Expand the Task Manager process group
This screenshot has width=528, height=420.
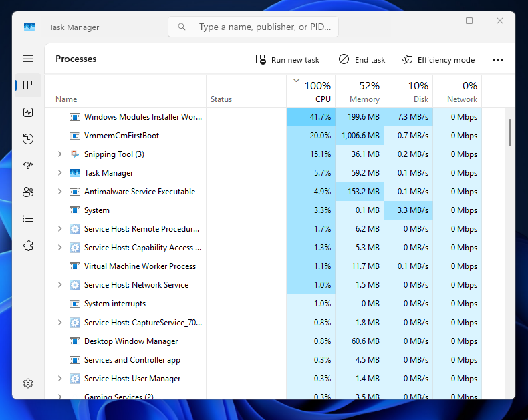click(60, 173)
